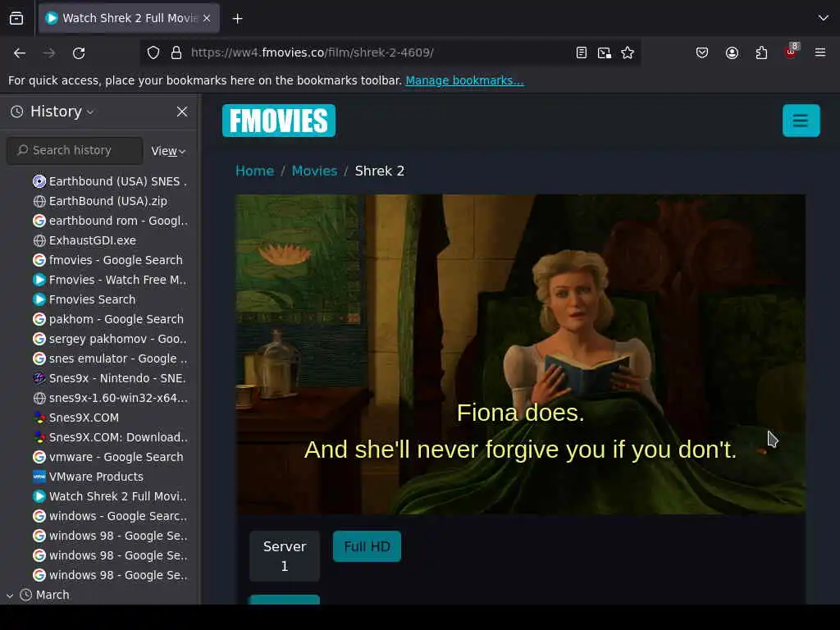Open ExhaustGDI.exe history entry
The image size is (840, 630).
point(84,240)
